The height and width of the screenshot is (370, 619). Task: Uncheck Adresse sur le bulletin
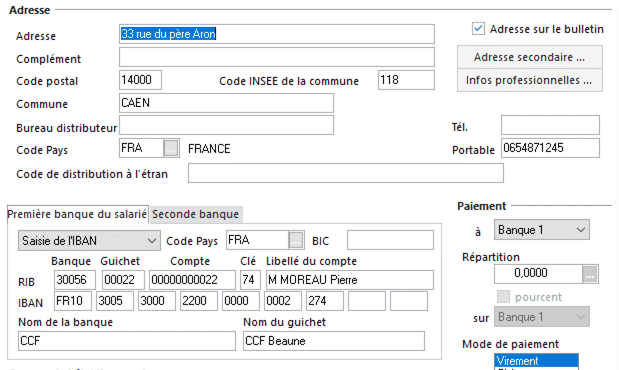coord(478,29)
